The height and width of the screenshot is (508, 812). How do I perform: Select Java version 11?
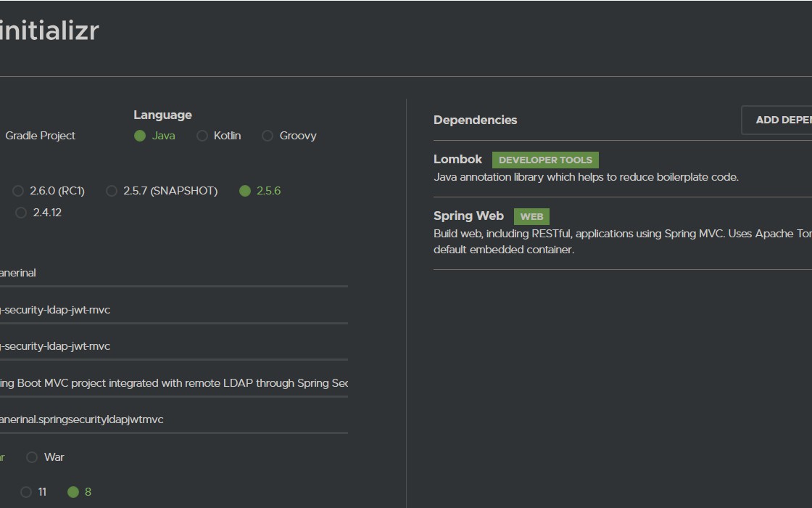click(x=26, y=492)
